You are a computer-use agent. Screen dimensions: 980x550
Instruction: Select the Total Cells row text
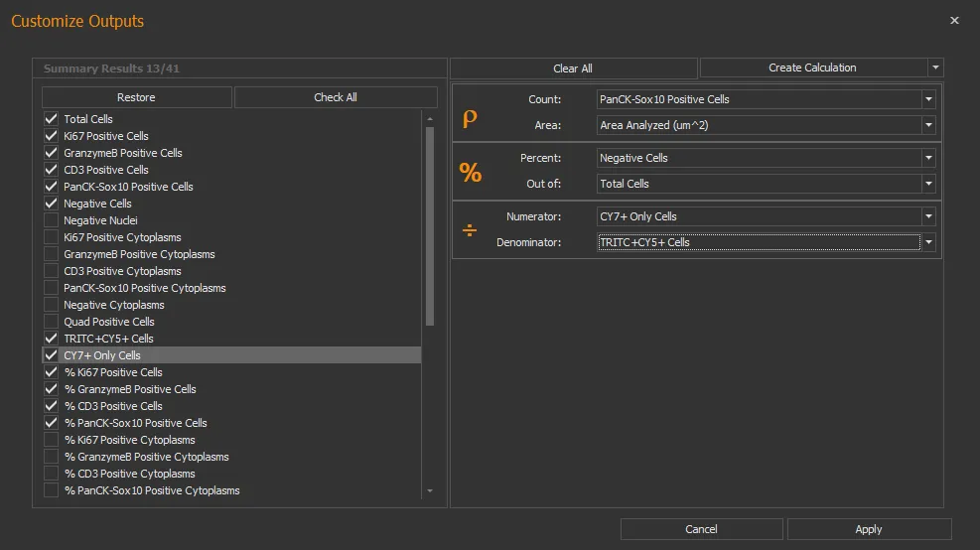(x=88, y=119)
